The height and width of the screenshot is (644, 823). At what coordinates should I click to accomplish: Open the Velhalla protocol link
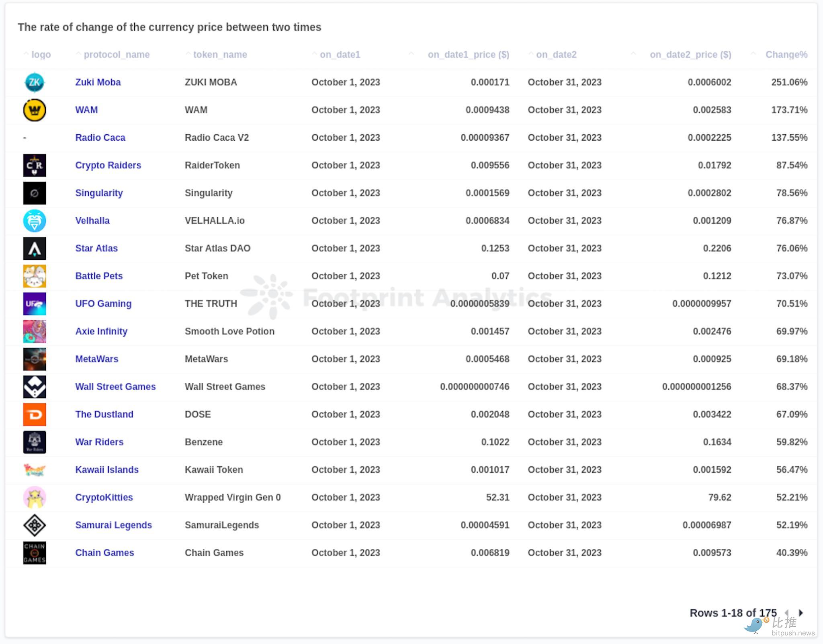[92, 221]
